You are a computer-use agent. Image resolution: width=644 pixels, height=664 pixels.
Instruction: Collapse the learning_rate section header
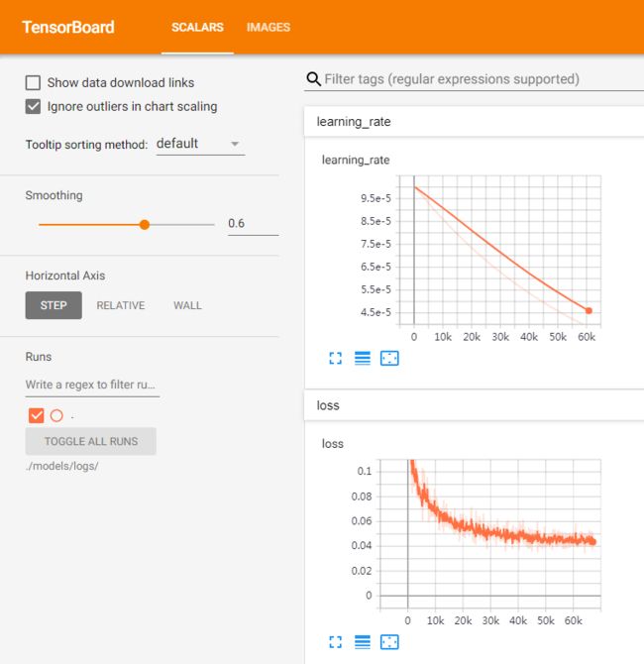click(x=474, y=122)
